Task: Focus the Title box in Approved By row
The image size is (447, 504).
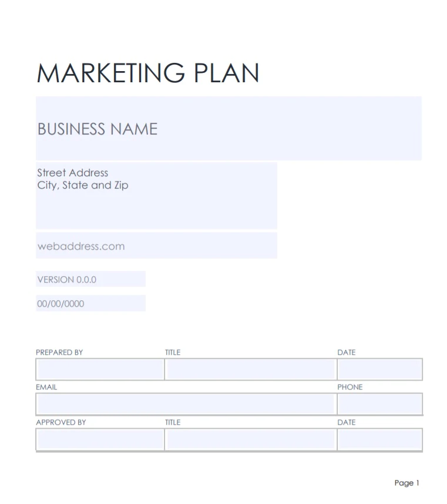Action: pos(250,439)
